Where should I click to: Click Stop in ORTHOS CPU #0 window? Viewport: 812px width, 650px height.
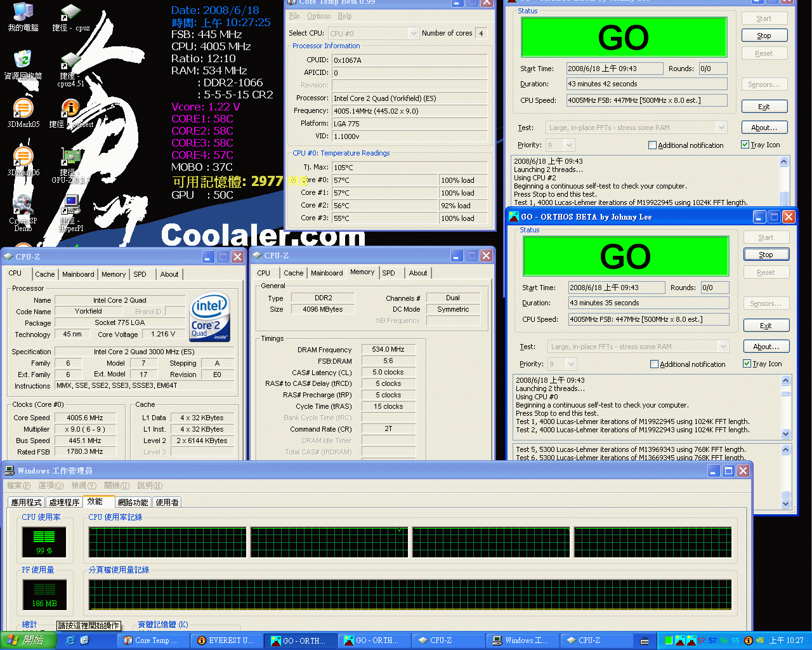click(x=766, y=255)
